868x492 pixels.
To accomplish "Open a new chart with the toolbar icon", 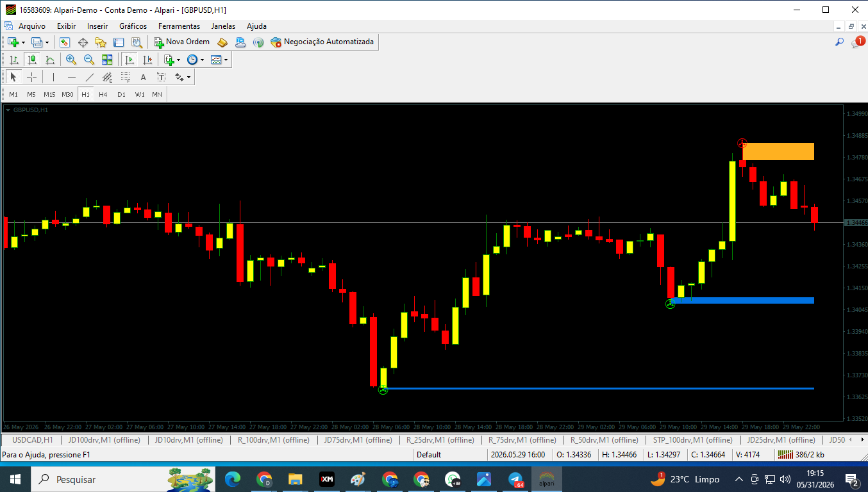I will [13, 42].
